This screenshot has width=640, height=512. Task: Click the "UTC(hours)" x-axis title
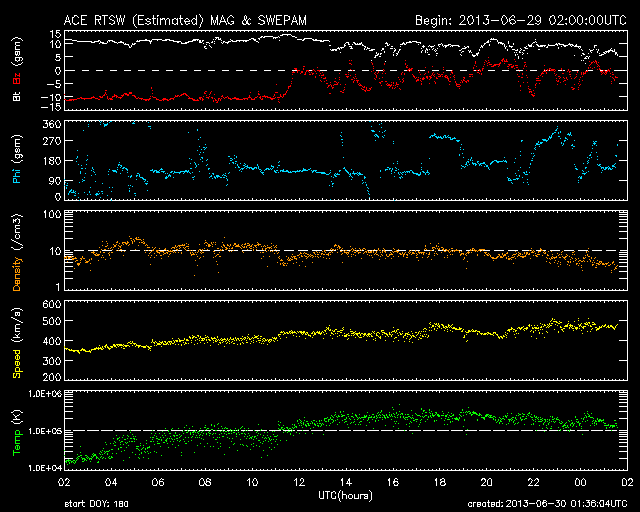[x=345, y=496]
